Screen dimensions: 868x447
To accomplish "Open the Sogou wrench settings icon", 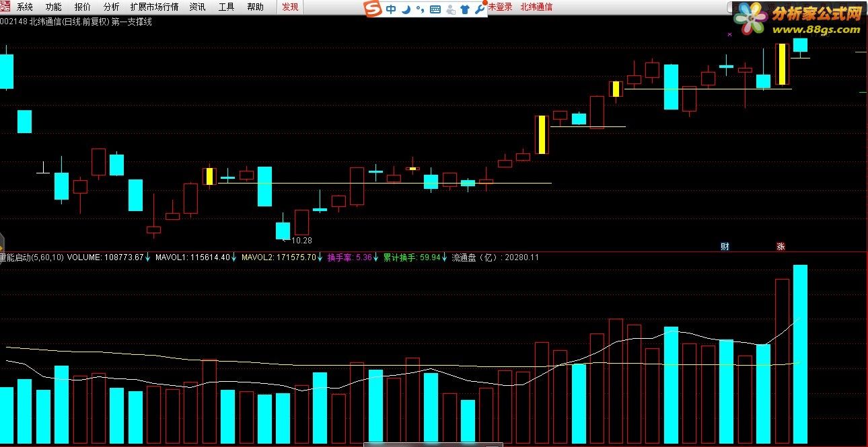I will (x=480, y=9).
